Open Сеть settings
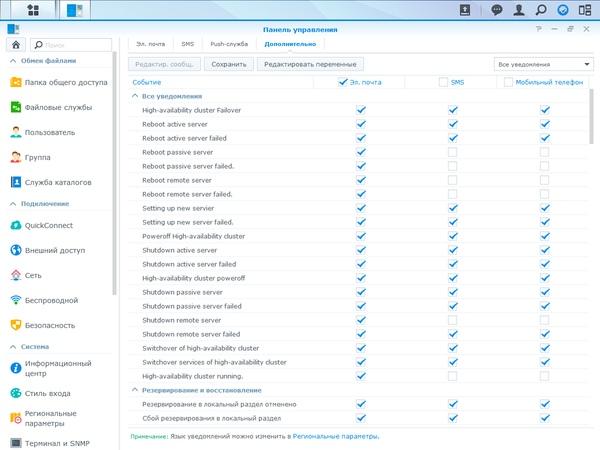 click(26, 275)
